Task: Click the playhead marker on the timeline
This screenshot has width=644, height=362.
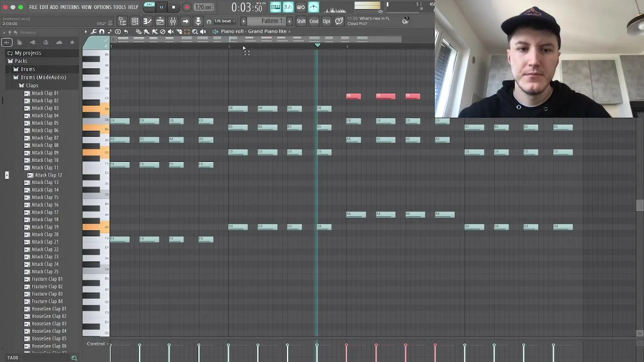Action: click(317, 45)
